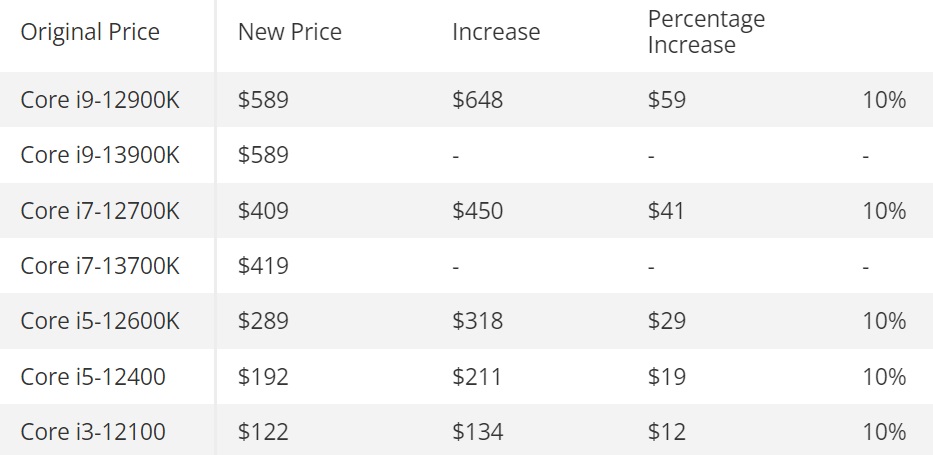Select the $648 price cell
The width and height of the screenshot is (933, 455).
(x=478, y=100)
